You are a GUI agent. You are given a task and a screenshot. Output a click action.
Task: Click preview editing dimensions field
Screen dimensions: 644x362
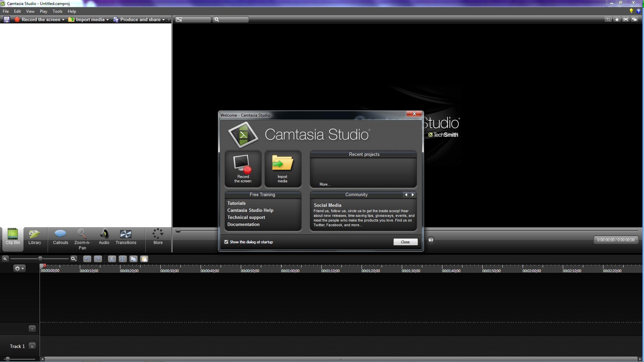[x=193, y=19]
